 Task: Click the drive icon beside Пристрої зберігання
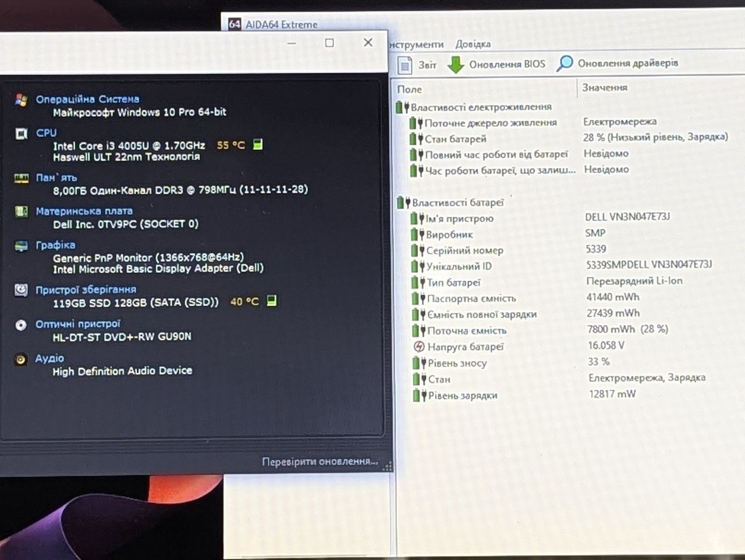[22, 290]
